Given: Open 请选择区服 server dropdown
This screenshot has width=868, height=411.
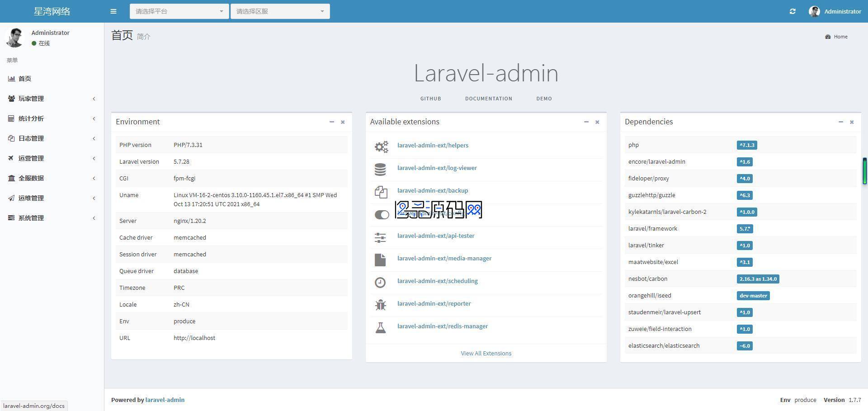Looking at the screenshot, I should pyautogui.click(x=280, y=11).
